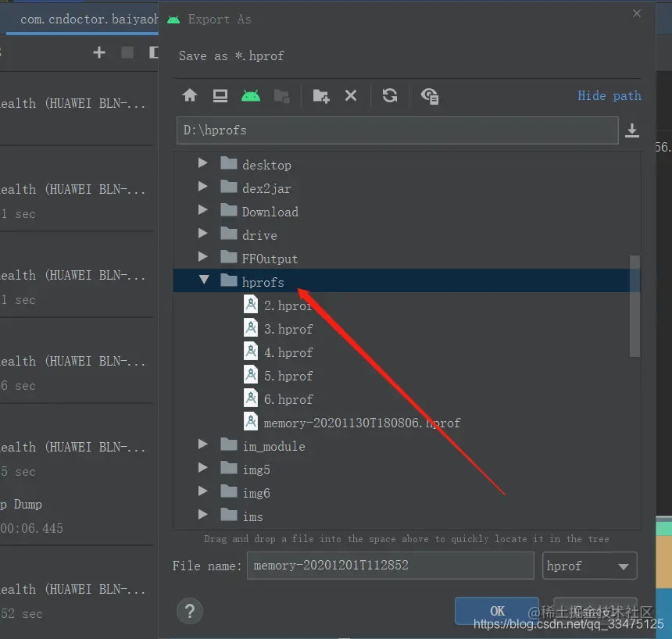Click the help question mark button
This screenshot has height=639, width=672.
coord(190,611)
